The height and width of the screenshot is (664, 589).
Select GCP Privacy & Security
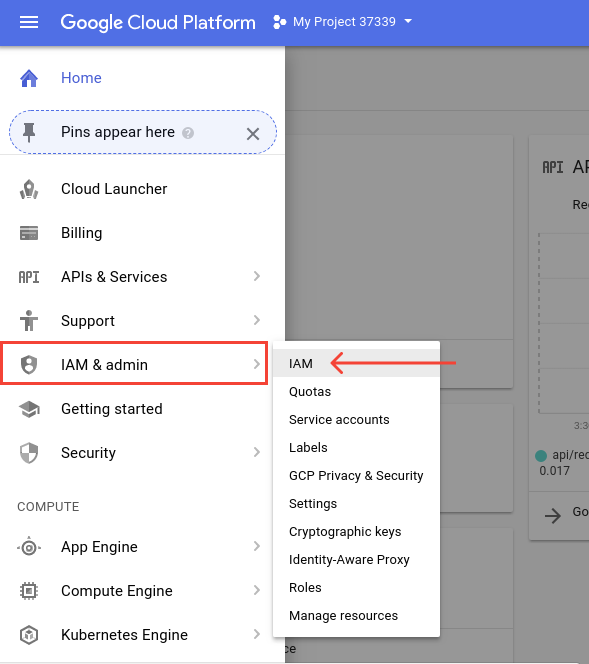[x=356, y=476]
